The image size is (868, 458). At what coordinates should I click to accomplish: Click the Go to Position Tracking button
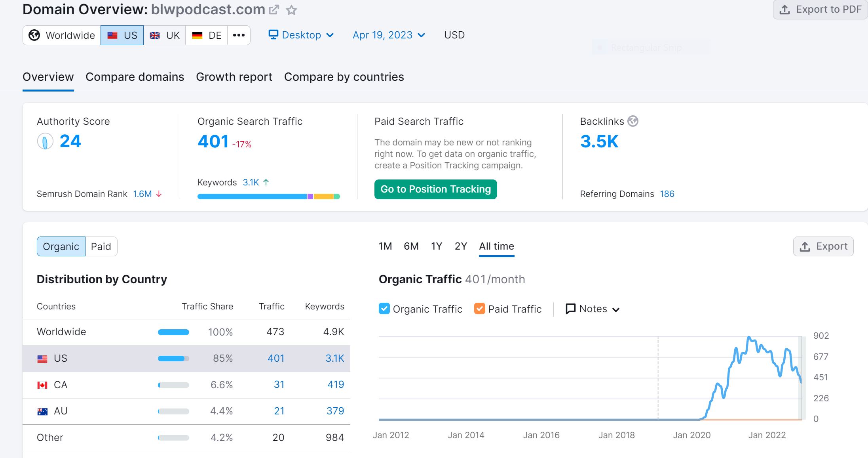[x=435, y=189]
